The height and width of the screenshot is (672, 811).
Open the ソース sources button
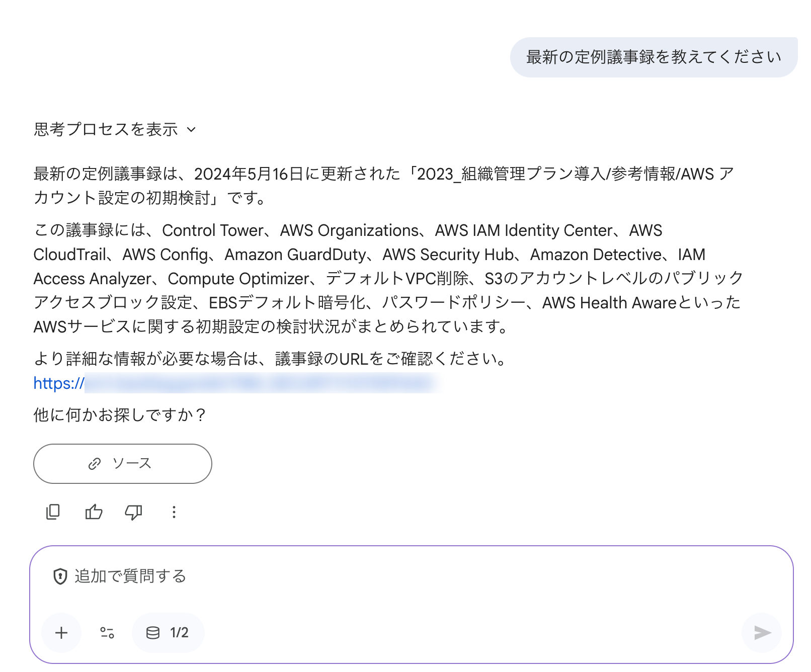click(122, 464)
